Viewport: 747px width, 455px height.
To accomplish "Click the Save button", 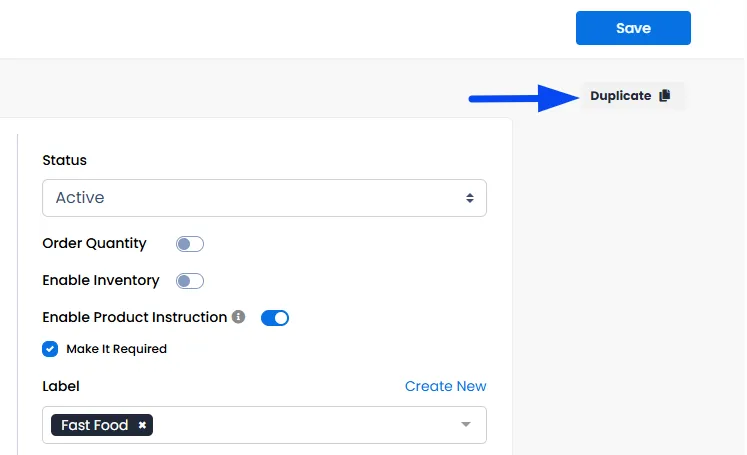I will pyautogui.click(x=633, y=28).
